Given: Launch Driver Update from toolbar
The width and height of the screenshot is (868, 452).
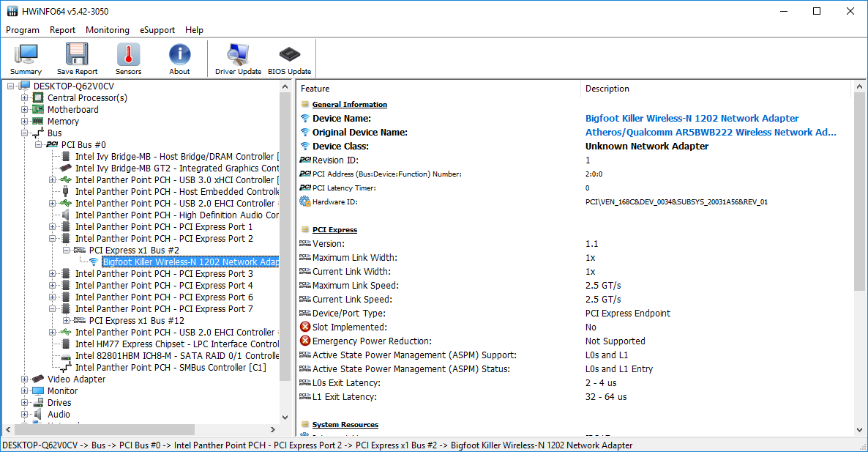Looking at the screenshot, I should tap(238, 54).
